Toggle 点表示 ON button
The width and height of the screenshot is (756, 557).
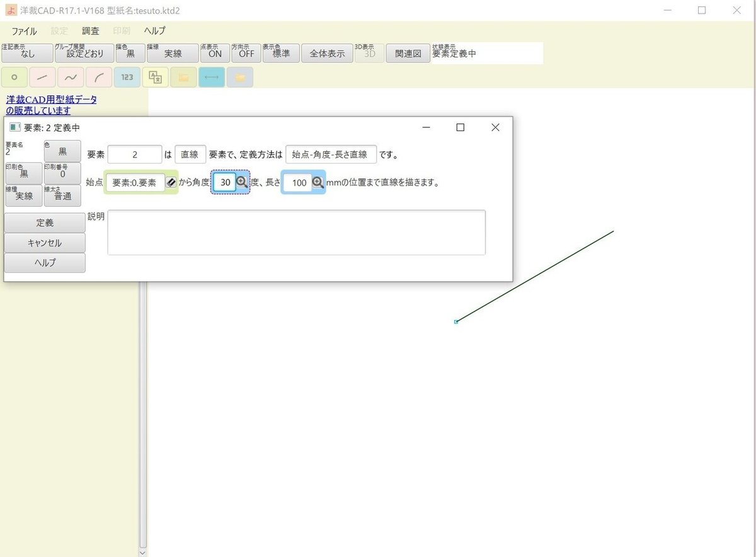point(215,54)
